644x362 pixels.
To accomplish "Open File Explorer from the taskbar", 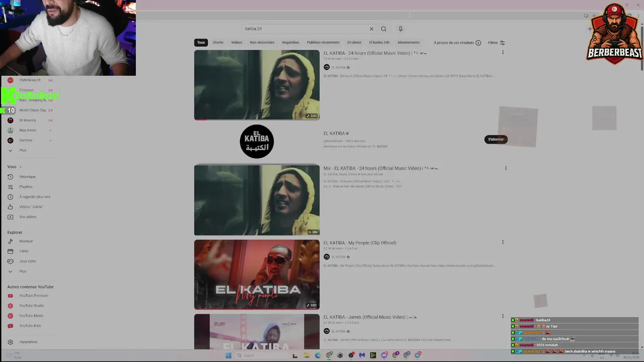I will (x=306, y=355).
